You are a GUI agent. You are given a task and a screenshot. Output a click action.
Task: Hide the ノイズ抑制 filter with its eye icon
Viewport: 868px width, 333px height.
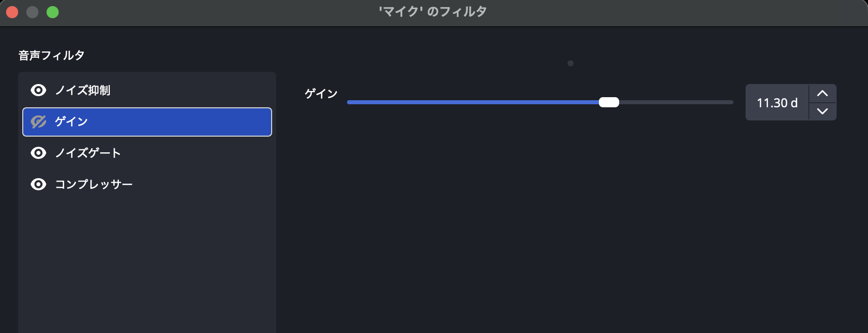point(38,90)
